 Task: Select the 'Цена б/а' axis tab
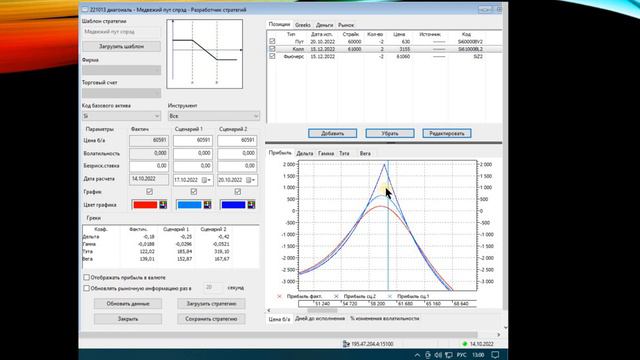click(x=279, y=319)
